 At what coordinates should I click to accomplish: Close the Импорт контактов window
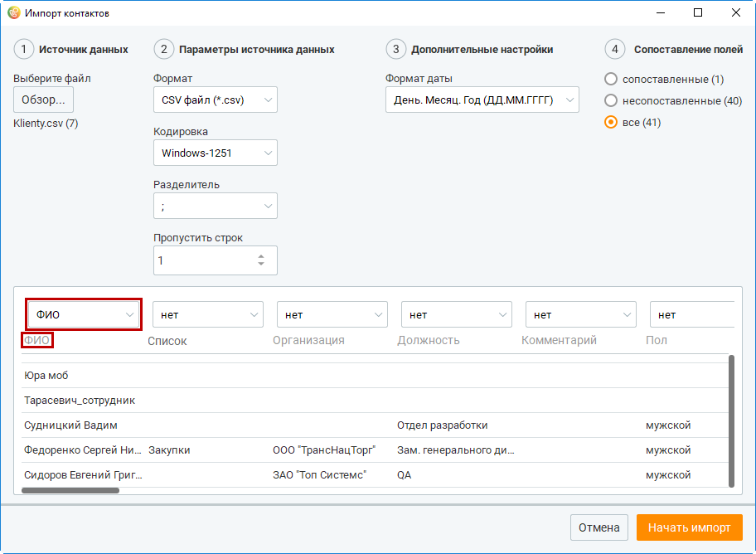click(736, 13)
